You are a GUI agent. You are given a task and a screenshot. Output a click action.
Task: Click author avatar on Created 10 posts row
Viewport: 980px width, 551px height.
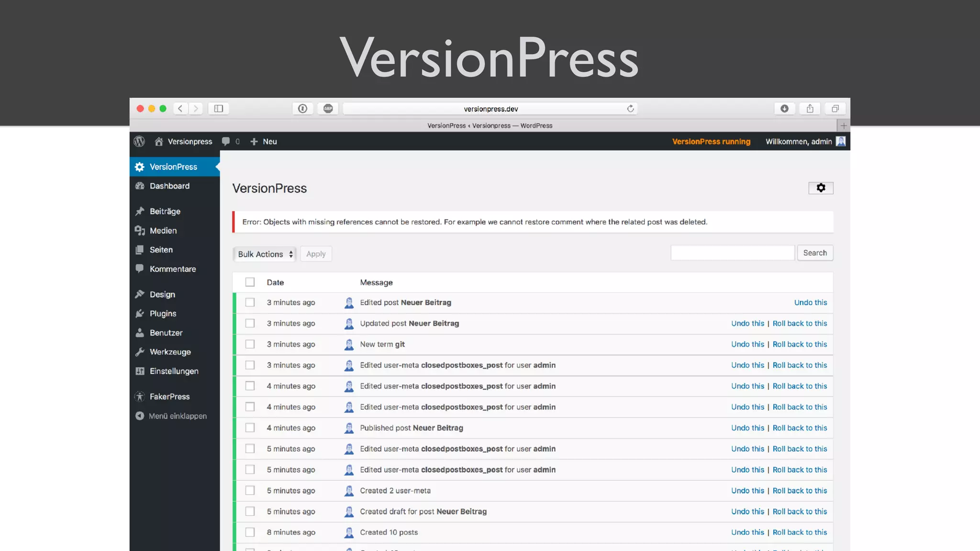point(349,532)
